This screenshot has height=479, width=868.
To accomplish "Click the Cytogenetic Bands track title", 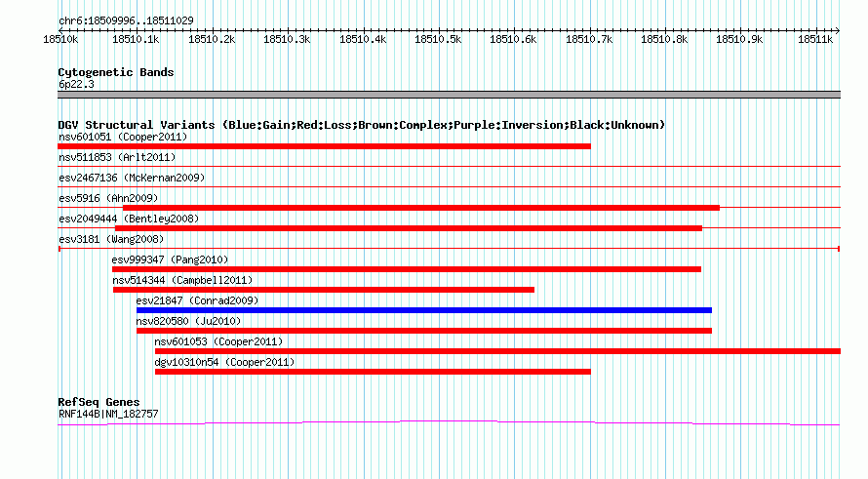I will coord(116,72).
